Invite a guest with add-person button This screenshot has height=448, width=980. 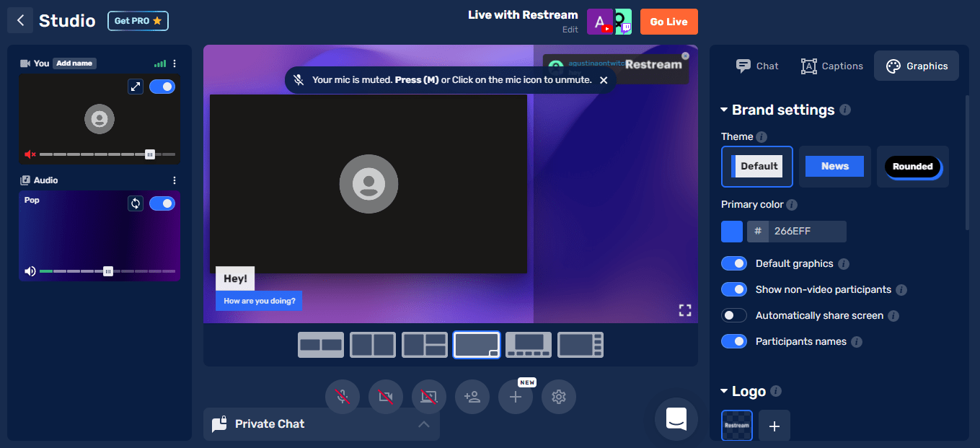point(472,397)
